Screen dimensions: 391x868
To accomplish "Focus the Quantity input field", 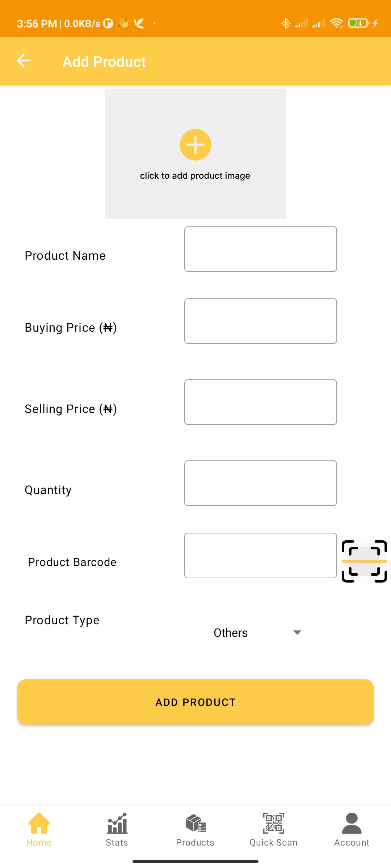I will [x=261, y=483].
